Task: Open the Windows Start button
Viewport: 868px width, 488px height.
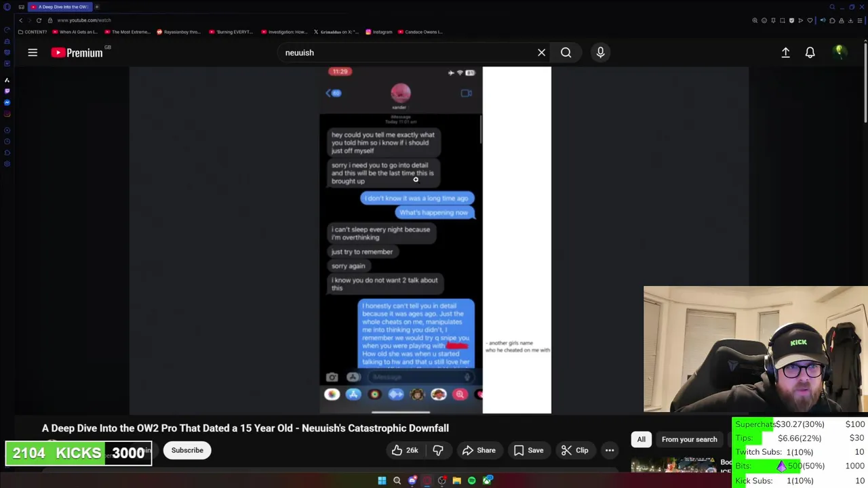Action: 382,481
